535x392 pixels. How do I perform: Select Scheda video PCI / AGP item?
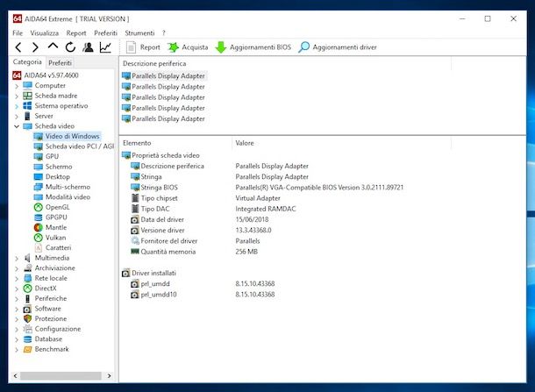[x=74, y=146]
